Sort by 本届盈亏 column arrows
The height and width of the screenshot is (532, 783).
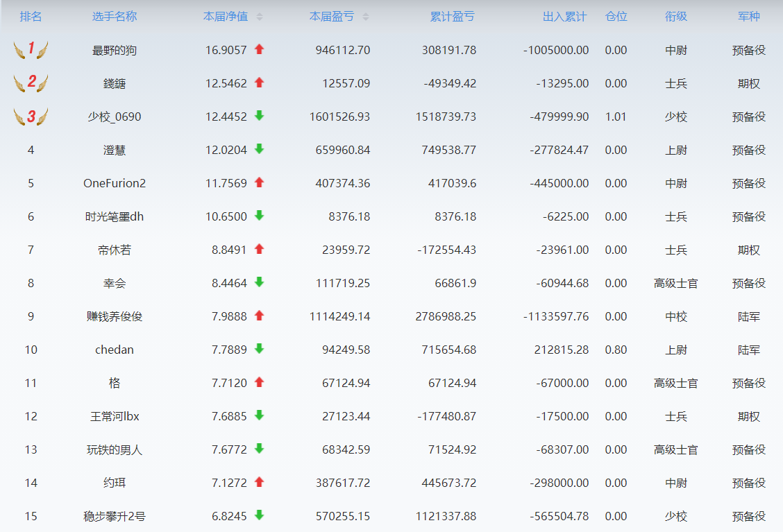coord(366,17)
